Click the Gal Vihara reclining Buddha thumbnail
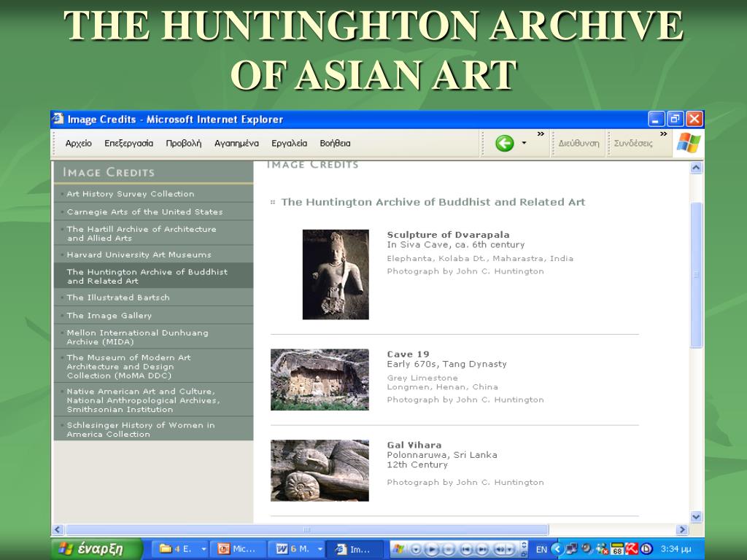 [320, 470]
